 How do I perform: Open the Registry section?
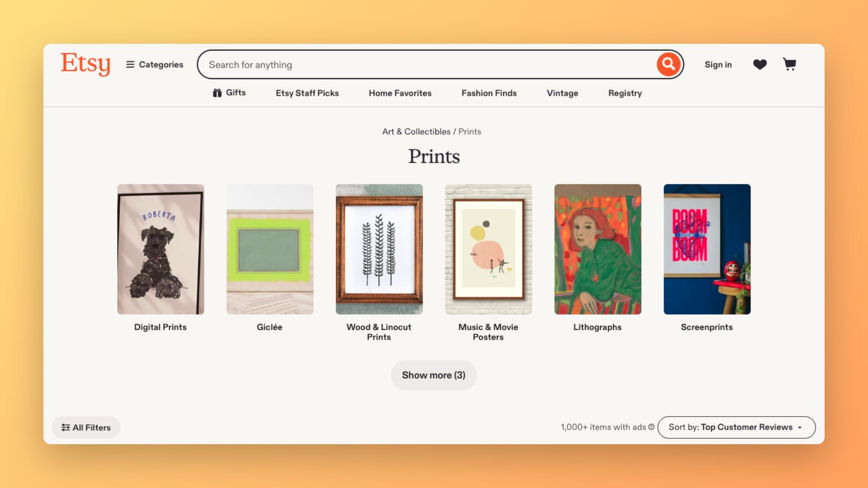point(625,93)
